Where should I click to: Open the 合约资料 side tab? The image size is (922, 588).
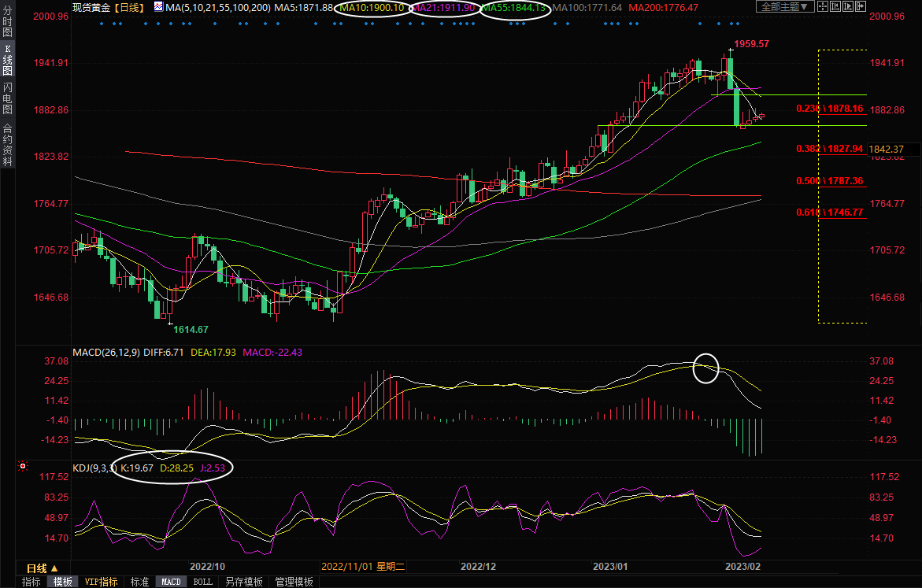7,145
